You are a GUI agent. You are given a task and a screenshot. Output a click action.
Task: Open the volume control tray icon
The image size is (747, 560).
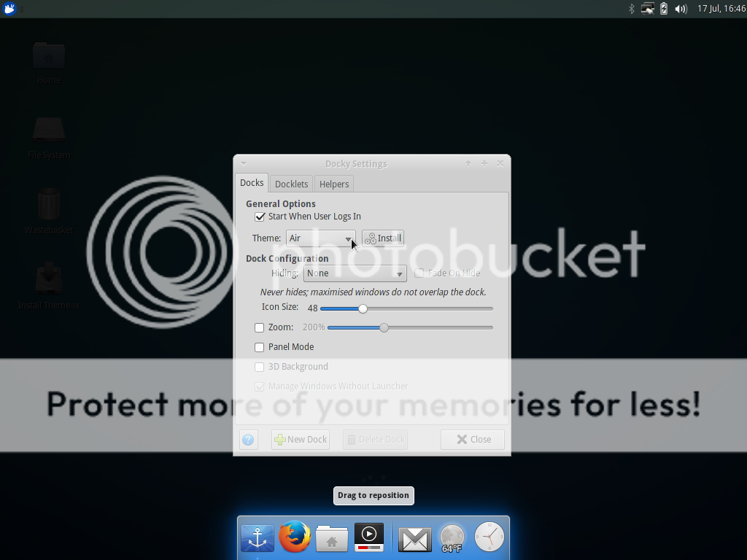(681, 9)
